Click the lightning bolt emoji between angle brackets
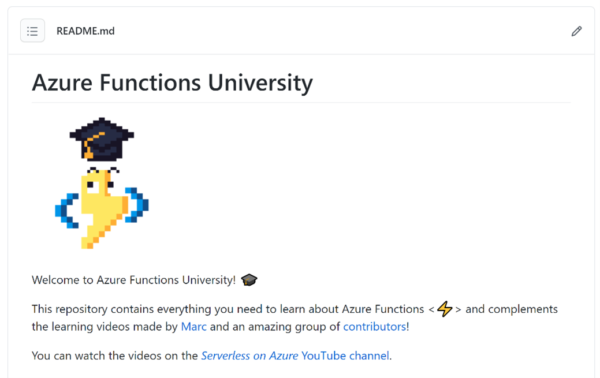 coord(445,309)
